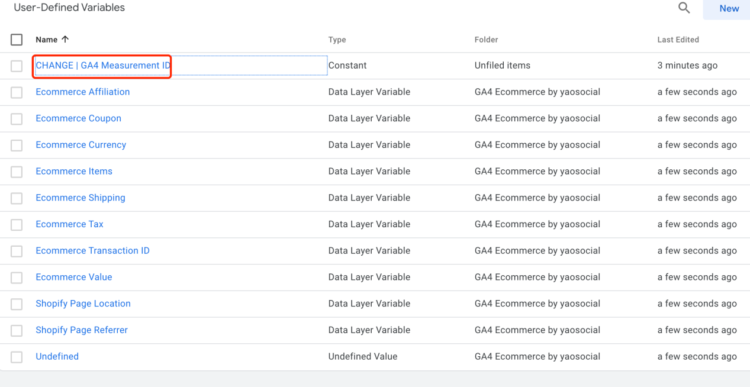Sort by the Last Edited column header
This screenshot has height=387, width=750.
pos(678,40)
